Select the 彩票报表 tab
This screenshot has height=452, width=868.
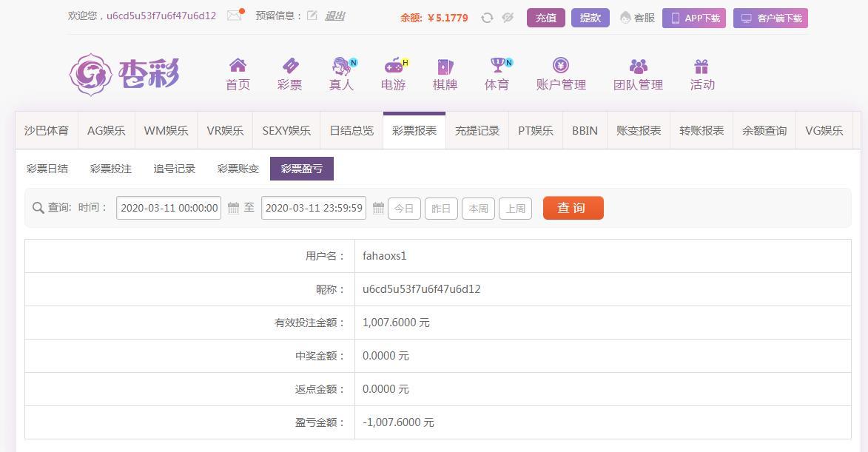414,130
